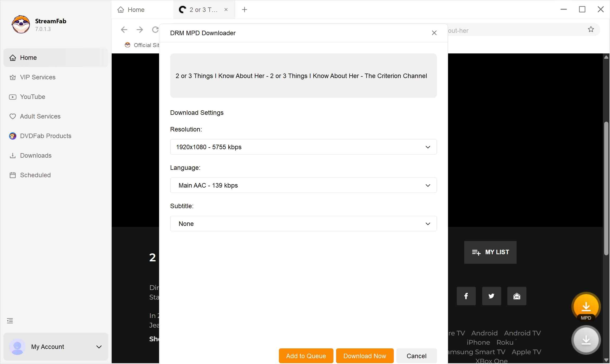
Task: View the Downloads section
Action: 36,156
